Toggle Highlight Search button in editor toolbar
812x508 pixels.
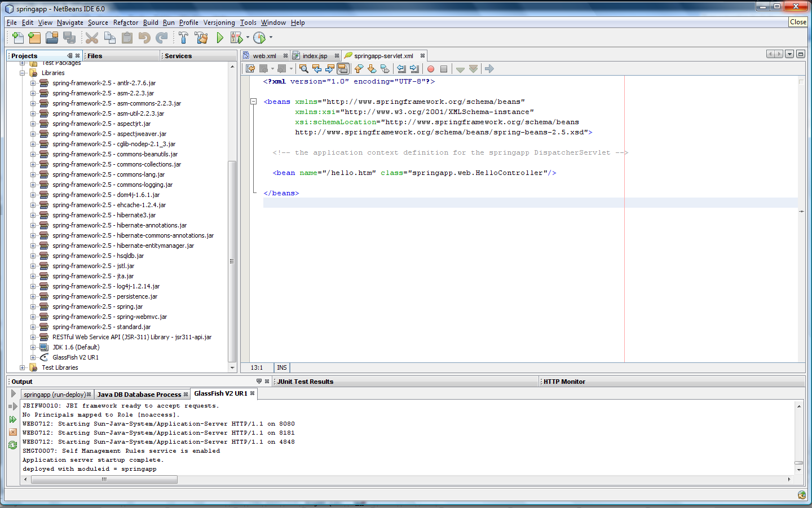(343, 69)
